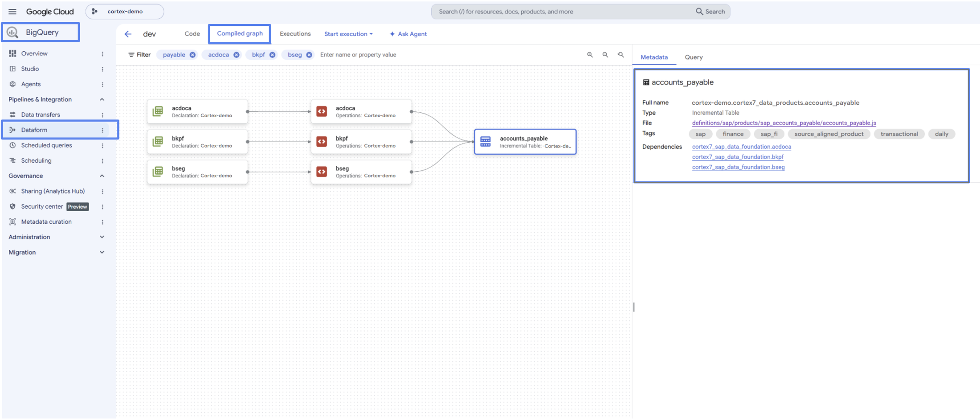Open the Scheduling row's more options menu
The width and height of the screenshot is (980, 419).
pos(102,161)
